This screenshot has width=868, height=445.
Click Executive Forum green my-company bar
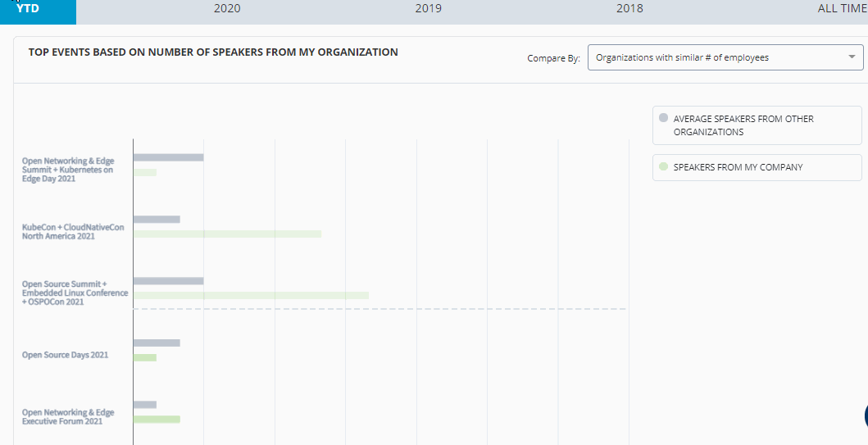click(x=157, y=420)
